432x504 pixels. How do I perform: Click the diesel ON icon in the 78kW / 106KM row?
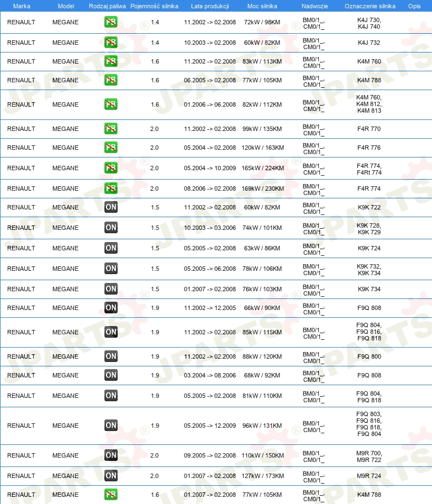pos(111,269)
